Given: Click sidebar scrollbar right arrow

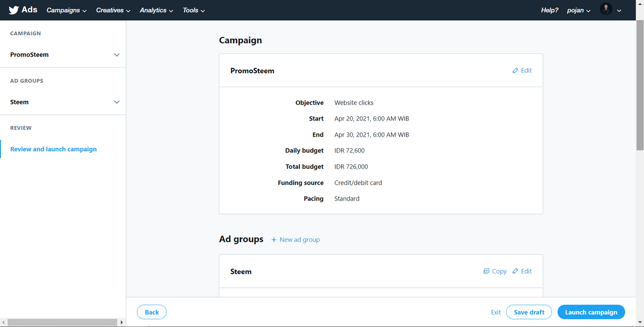Looking at the screenshot, I should (x=121, y=322).
